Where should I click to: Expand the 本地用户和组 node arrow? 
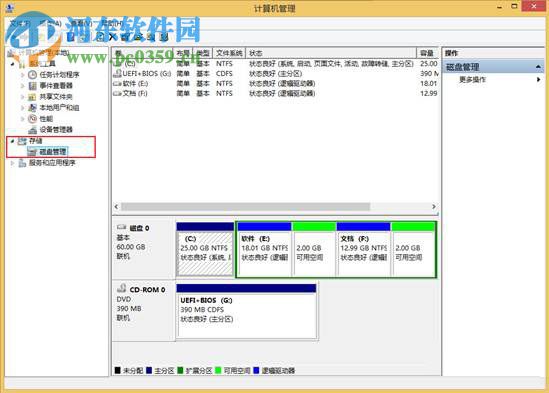[22, 108]
